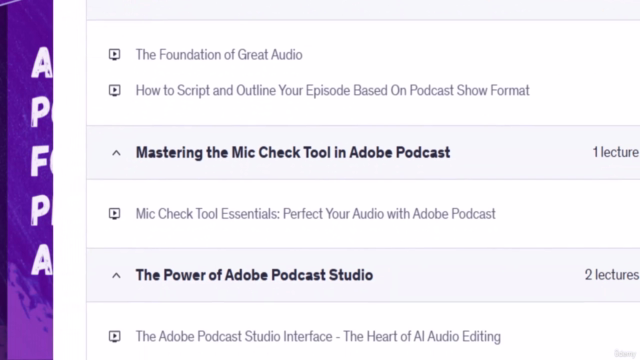Open lecture How to Script and Outline Your Episode
Viewport: 640px width, 360px height.
pyautogui.click(x=333, y=90)
